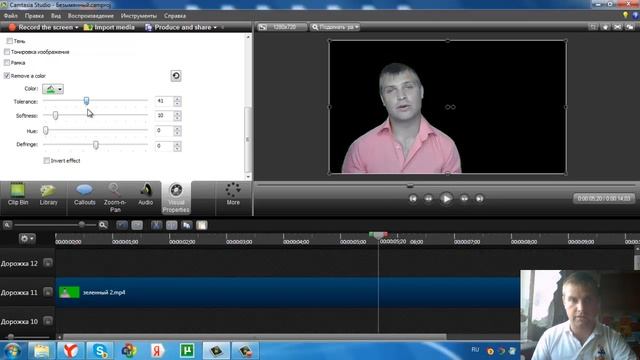Click on the Softness slider handle
This screenshot has height=360, width=640.
point(56,116)
